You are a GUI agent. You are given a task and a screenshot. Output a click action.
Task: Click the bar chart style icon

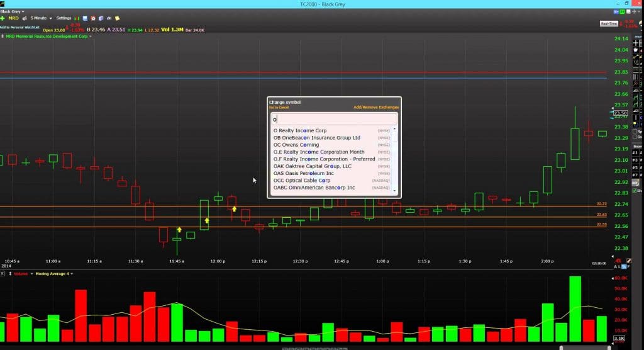click(77, 18)
